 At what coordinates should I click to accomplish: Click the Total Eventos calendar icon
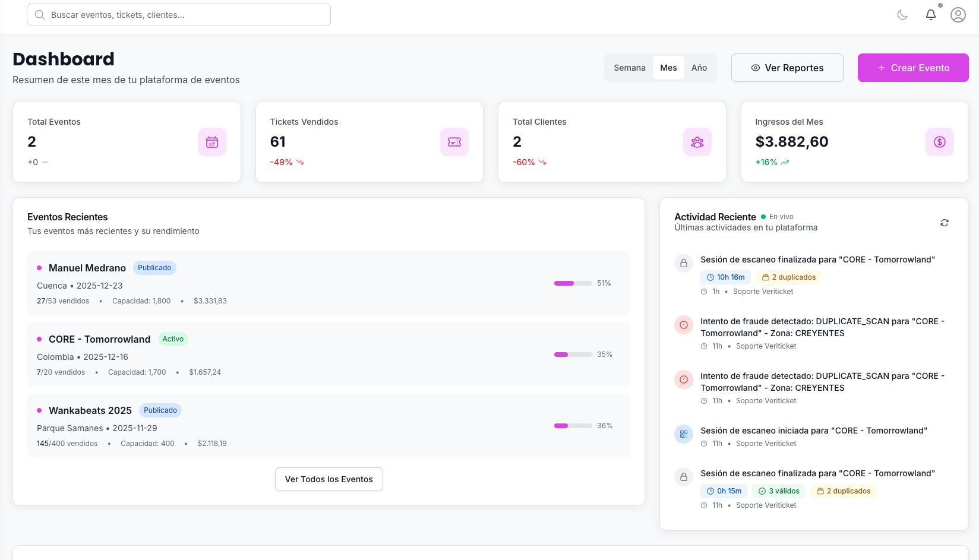click(212, 142)
